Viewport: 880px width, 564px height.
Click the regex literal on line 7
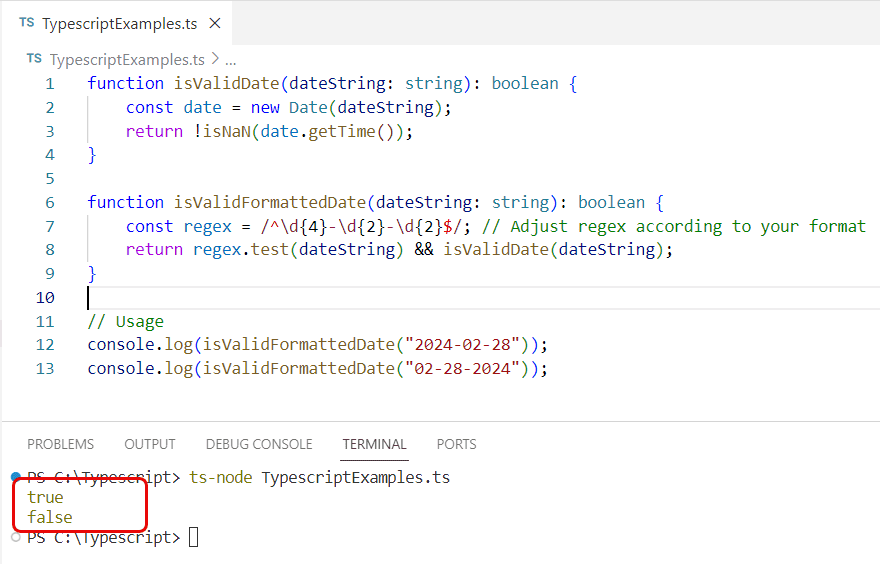(361, 226)
